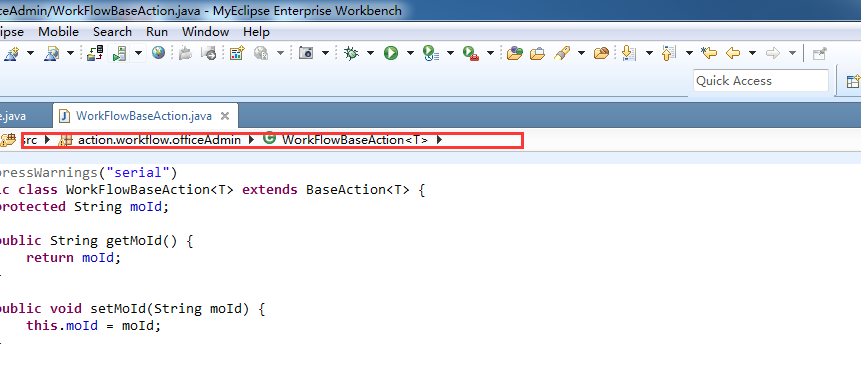The height and width of the screenshot is (367, 861).
Task: Click the Run with list icon
Action: click(x=430, y=53)
